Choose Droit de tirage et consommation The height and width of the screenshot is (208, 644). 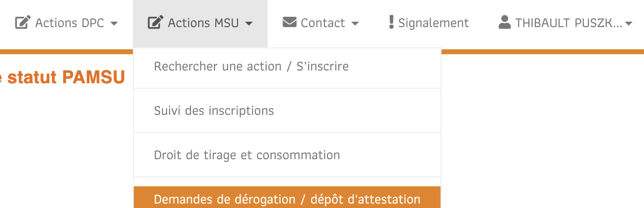click(x=287, y=155)
